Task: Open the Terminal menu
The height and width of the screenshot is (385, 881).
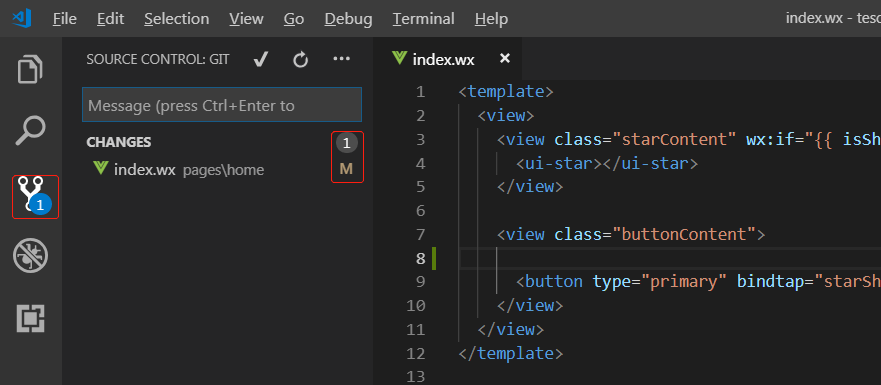Action: (x=424, y=19)
